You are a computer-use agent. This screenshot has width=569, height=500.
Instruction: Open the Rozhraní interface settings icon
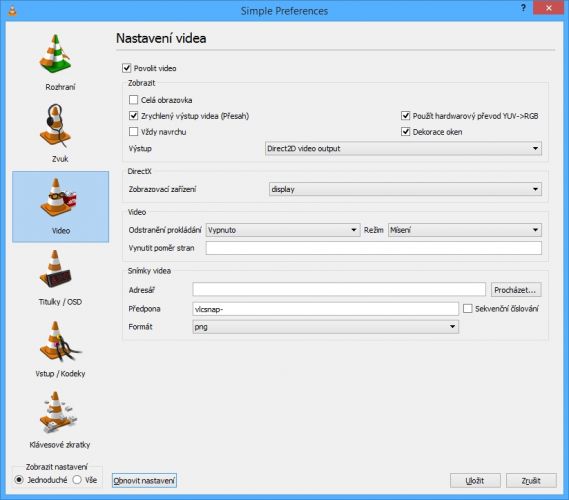click(55, 54)
